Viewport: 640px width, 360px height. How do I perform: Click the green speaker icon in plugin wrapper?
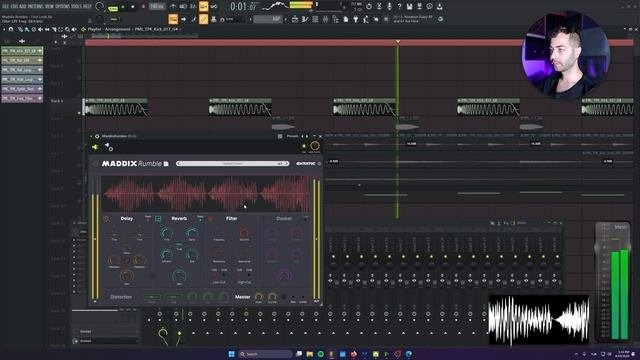(x=95, y=147)
